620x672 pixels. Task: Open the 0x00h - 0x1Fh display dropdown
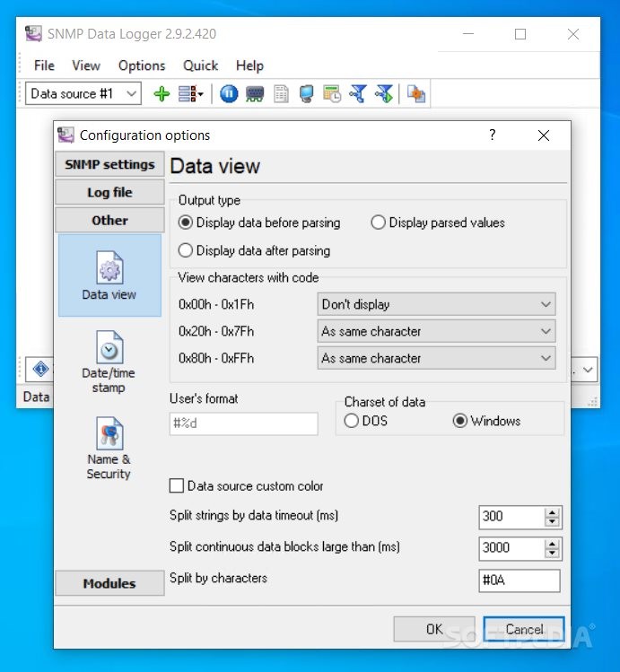(x=436, y=304)
